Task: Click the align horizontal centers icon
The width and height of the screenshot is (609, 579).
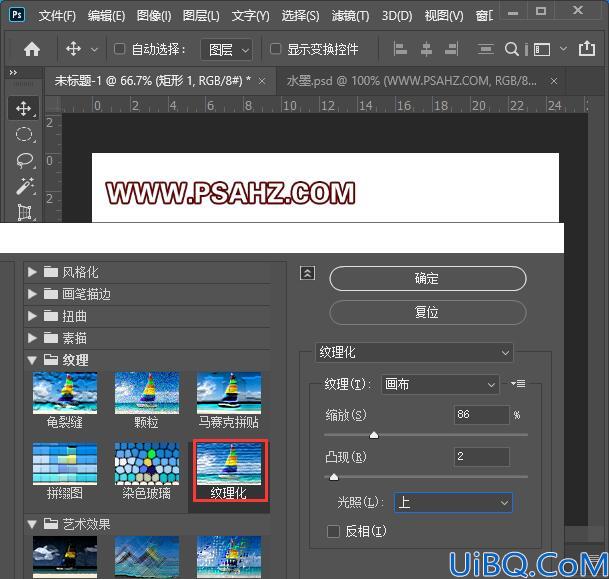Action: pyautogui.click(x=426, y=49)
